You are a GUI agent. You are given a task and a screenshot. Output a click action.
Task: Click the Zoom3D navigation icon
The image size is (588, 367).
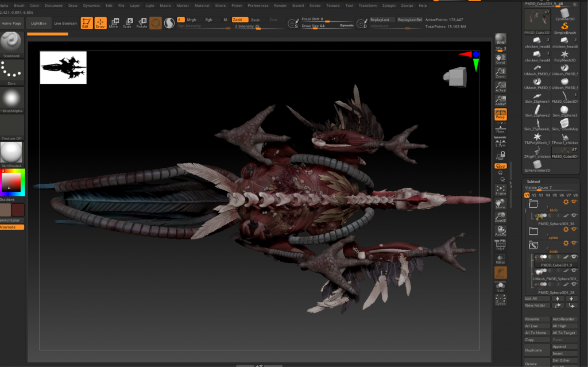(x=500, y=217)
